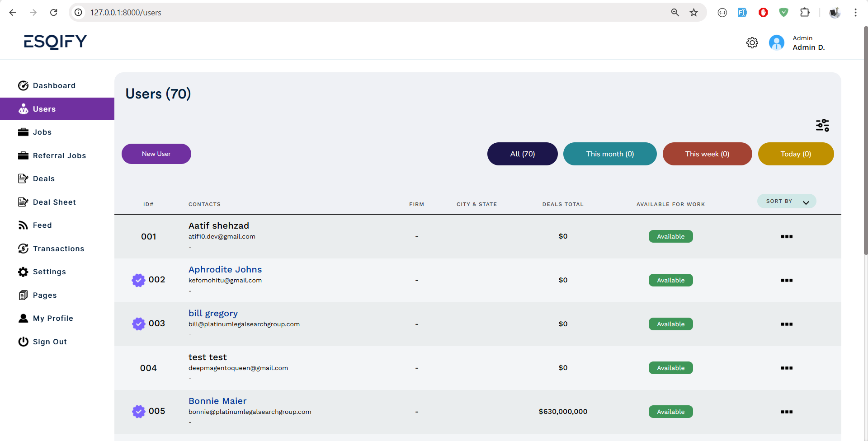868x441 pixels.
Task: Open actions menu for Aphrodite Johns row
Action: coord(786,280)
